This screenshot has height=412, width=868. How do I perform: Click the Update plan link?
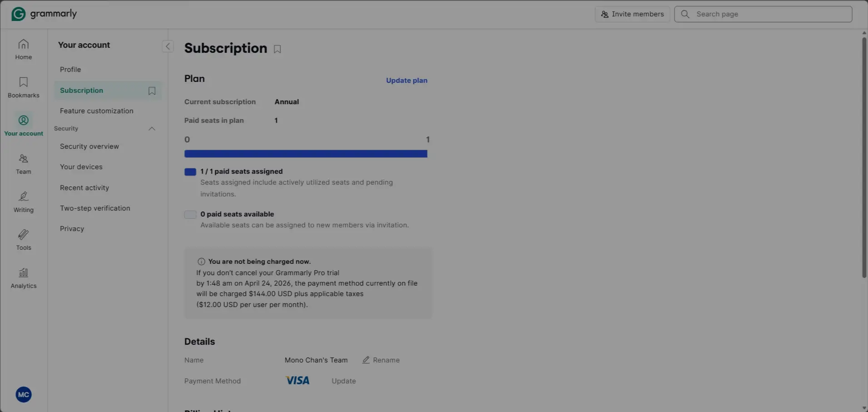pyautogui.click(x=407, y=80)
